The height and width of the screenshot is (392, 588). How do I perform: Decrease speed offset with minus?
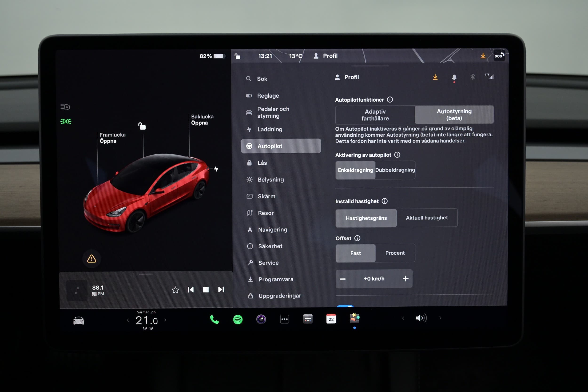click(x=342, y=279)
